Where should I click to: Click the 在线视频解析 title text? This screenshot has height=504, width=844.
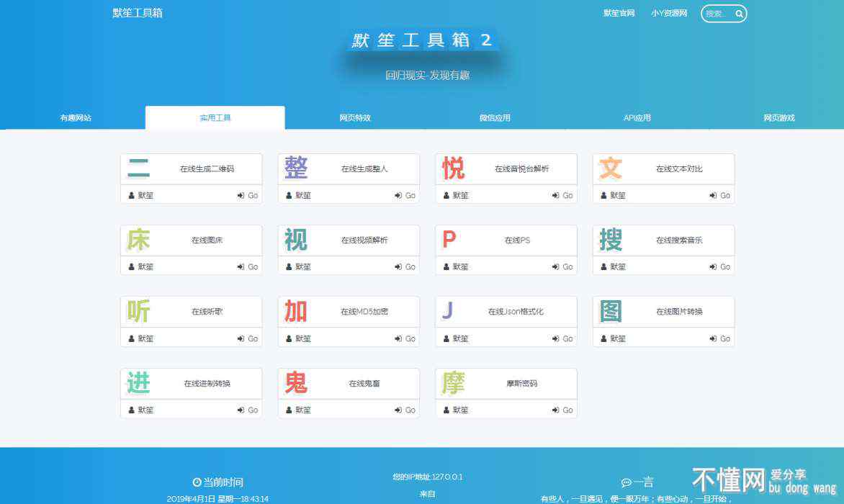pos(364,240)
